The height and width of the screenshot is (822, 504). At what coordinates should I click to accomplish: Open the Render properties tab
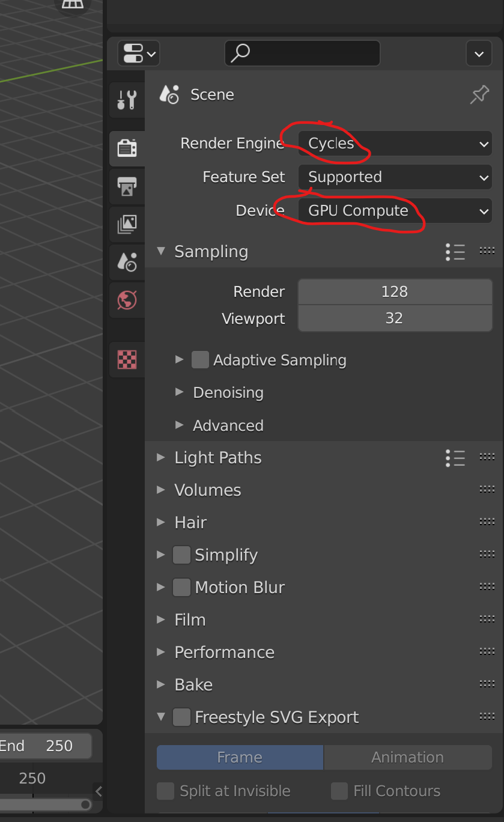[x=127, y=148]
